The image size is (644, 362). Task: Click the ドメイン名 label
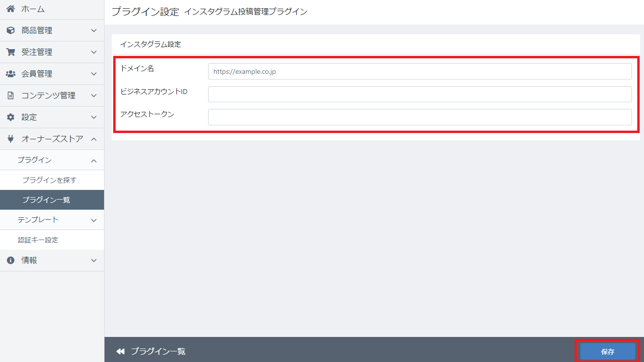137,68
